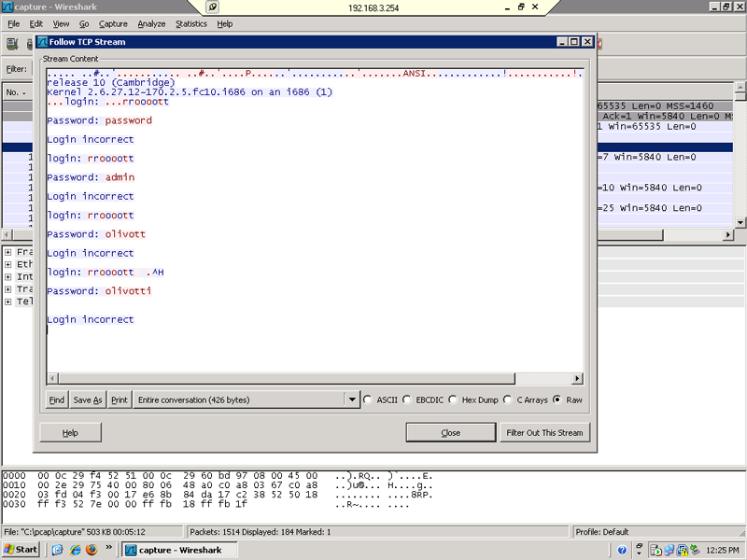Open the File menu
Image resolution: width=747 pixels, height=560 pixels.
click(x=14, y=24)
